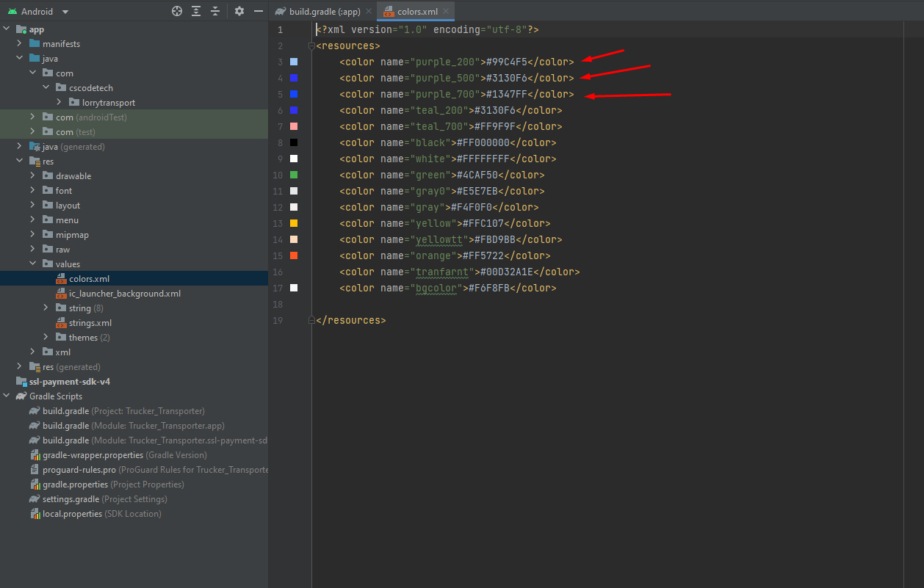Select strings.xml file in values folder
The height and width of the screenshot is (588, 924).
(90, 323)
